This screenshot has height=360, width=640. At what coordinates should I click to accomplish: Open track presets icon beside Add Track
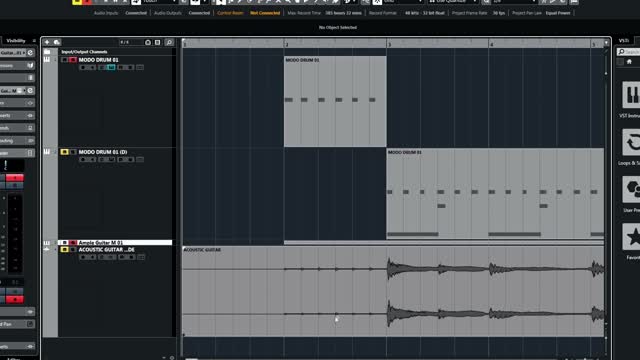pos(57,42)
